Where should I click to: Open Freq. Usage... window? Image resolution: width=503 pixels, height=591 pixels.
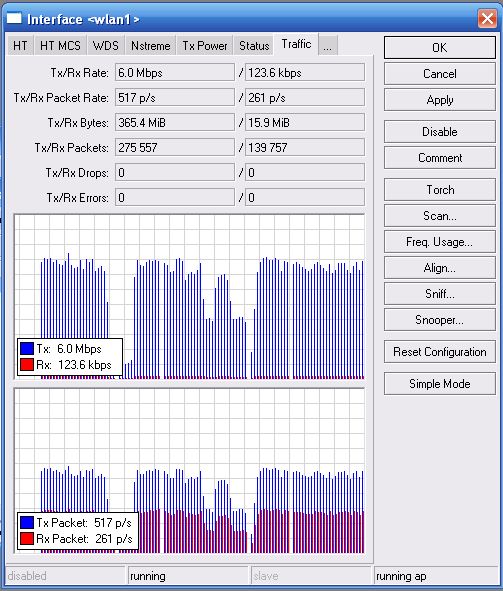point(440,242)
